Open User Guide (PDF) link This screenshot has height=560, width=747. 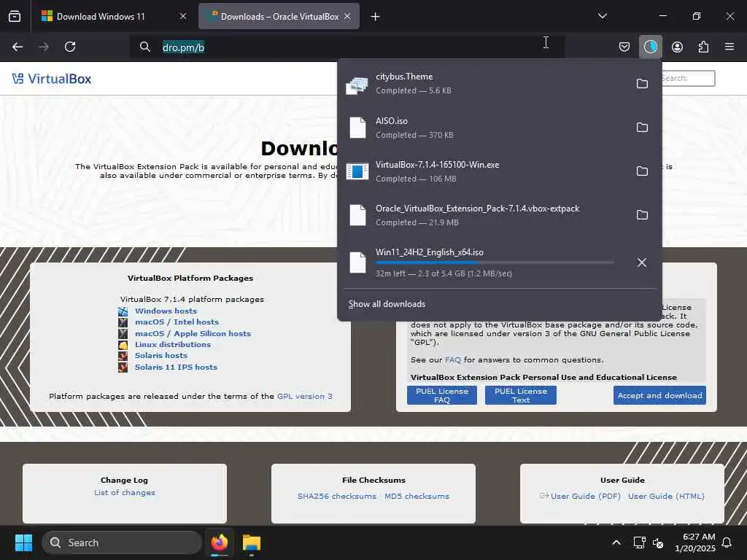coord(586,496)
